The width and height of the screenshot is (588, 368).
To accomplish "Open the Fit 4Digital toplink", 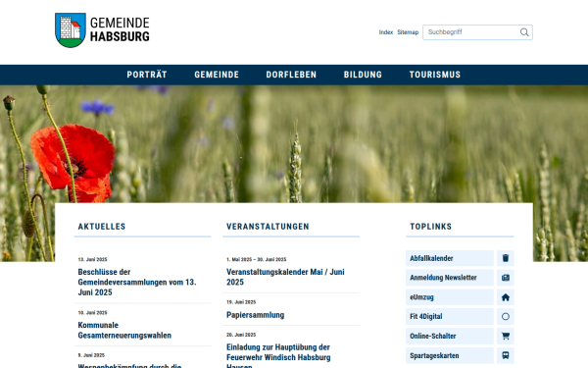I will [450, 317].
